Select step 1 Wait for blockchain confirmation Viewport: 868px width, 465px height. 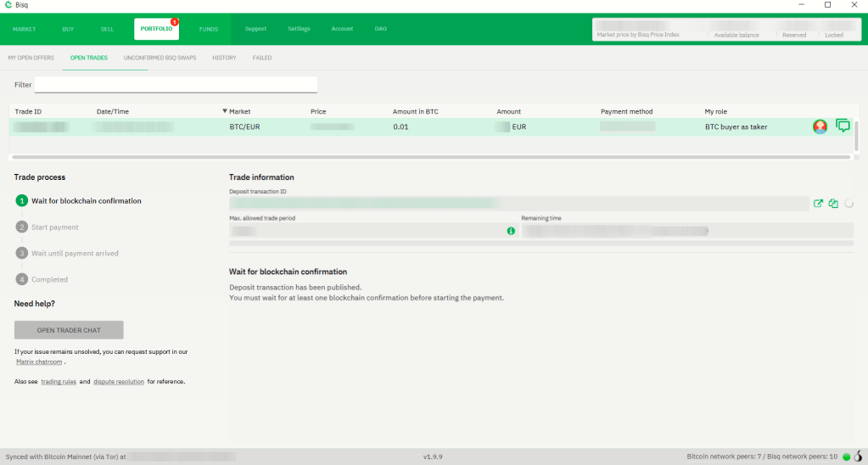point(86,201)
